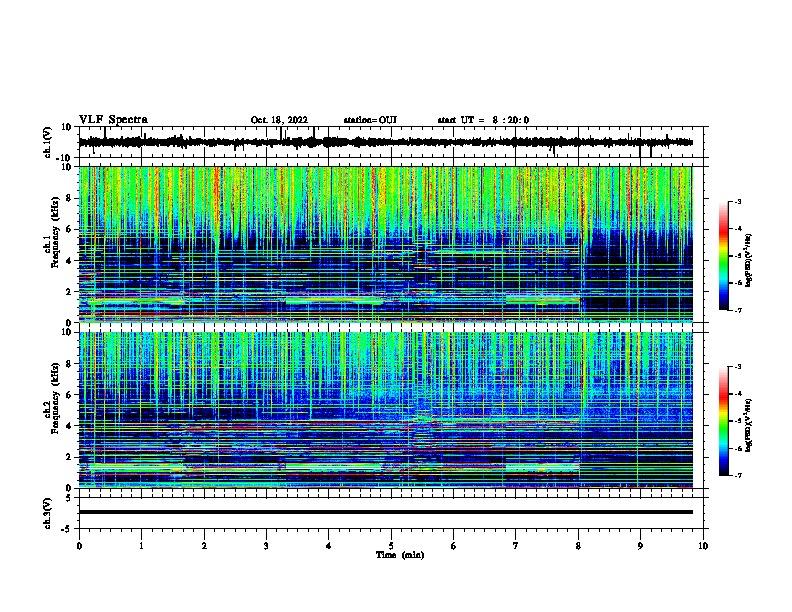
Task: Click the "2" kHz tick on ch.1 spectrogram
Action: pos(69,291)
